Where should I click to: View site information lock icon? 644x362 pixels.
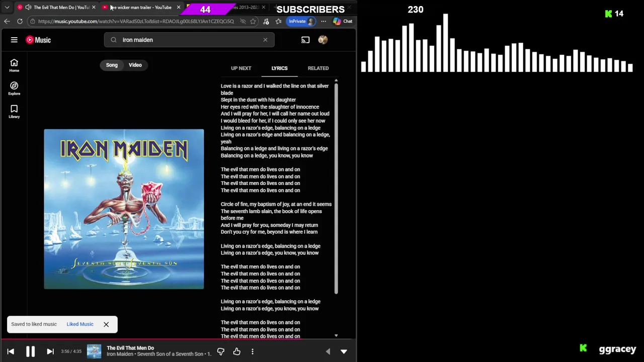(32, 21)
